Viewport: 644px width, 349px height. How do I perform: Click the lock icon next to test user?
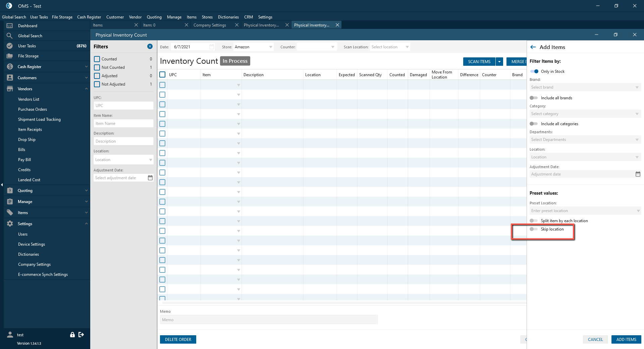pyautogui.click(x=72, y=335)
